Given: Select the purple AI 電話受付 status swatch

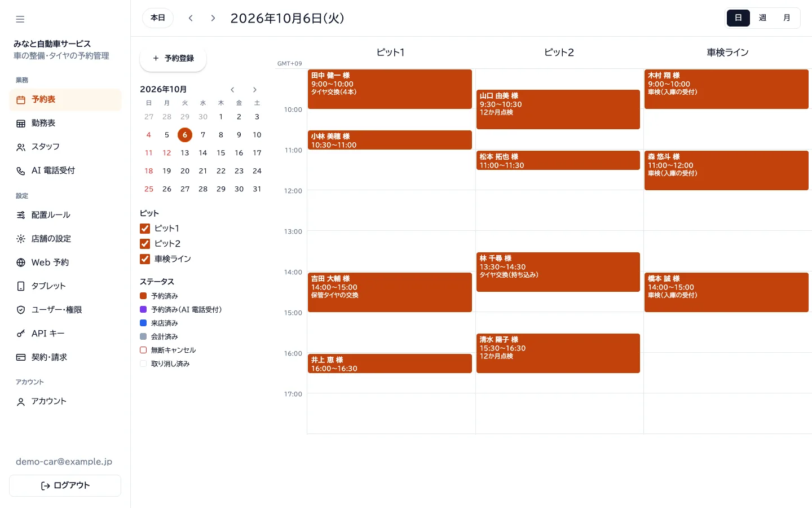Looking at the screenshot, I should 143,309.
